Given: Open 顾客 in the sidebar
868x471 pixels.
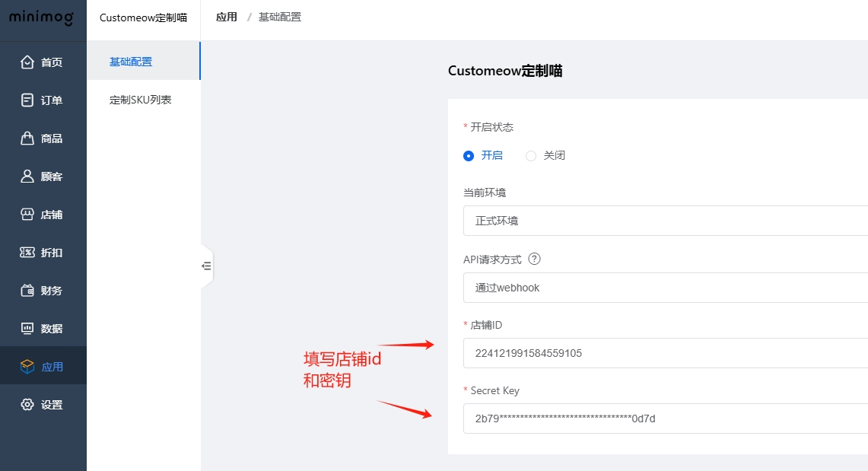Looking at the screenshot, I should (43, 176).
